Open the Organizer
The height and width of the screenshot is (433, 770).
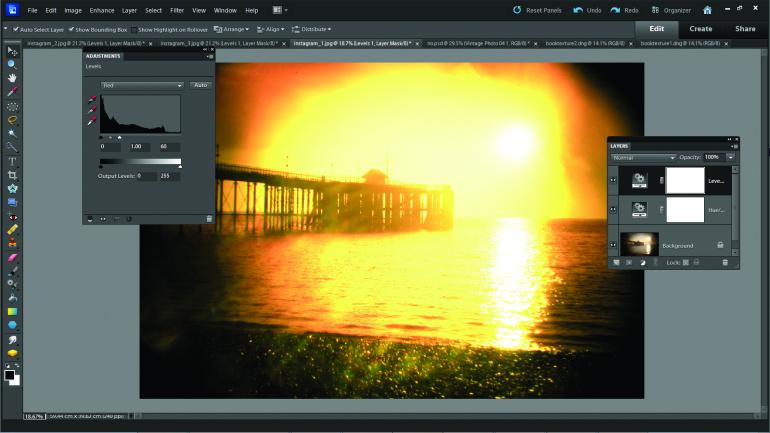(x=671, y=10)
